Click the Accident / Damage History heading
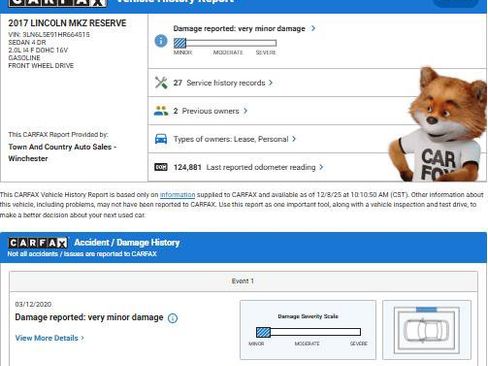This screenshot has height=366, width=488. [127, 242]
